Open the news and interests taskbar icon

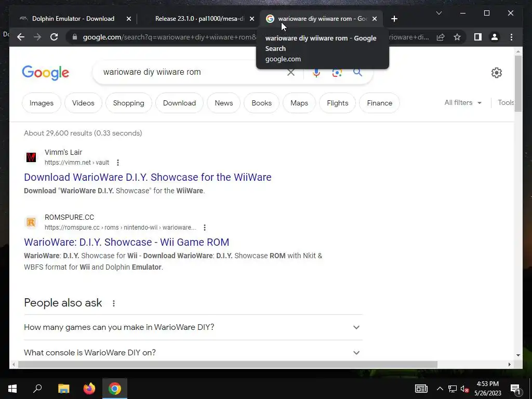point(421,389)
